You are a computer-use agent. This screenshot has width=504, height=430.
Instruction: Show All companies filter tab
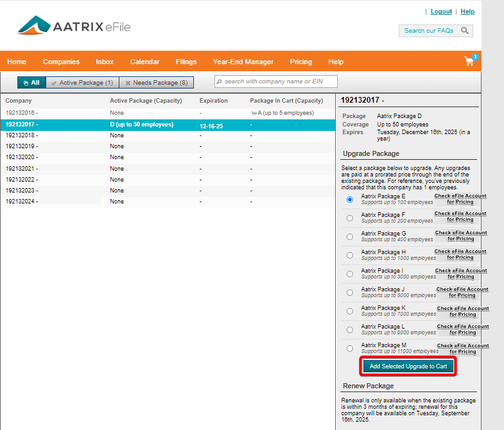[31, 83]
